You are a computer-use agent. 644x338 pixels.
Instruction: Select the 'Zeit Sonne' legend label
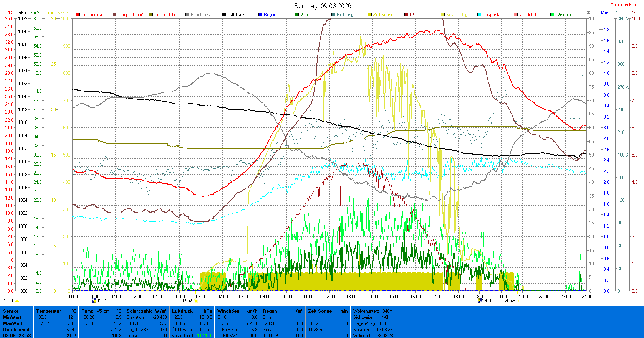coord(383,15)
